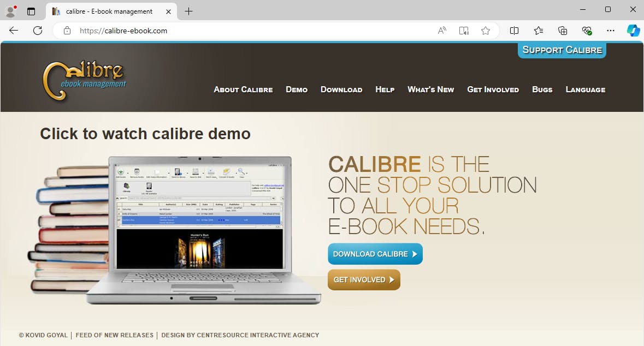Image resolution: width=644 pixels, height=346 pixels.
Task: Open the Help page
Action: [x=385, y=90]
